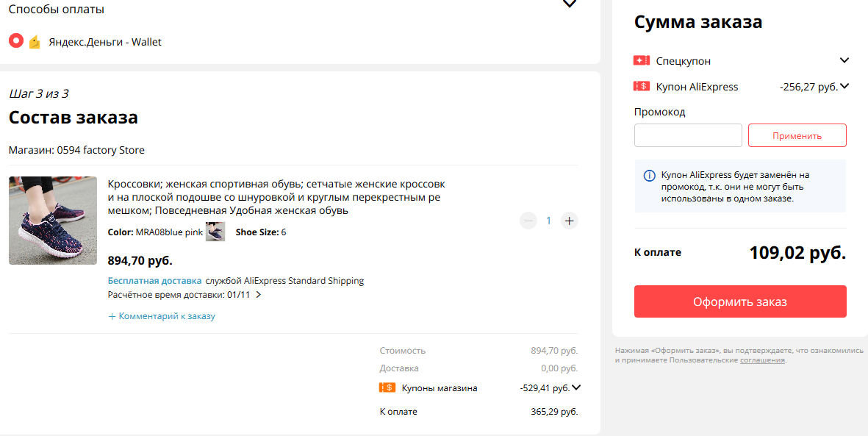Open the sneaker product image thumbnail
The image size is (868, 436).
click(x=53, y=221)
